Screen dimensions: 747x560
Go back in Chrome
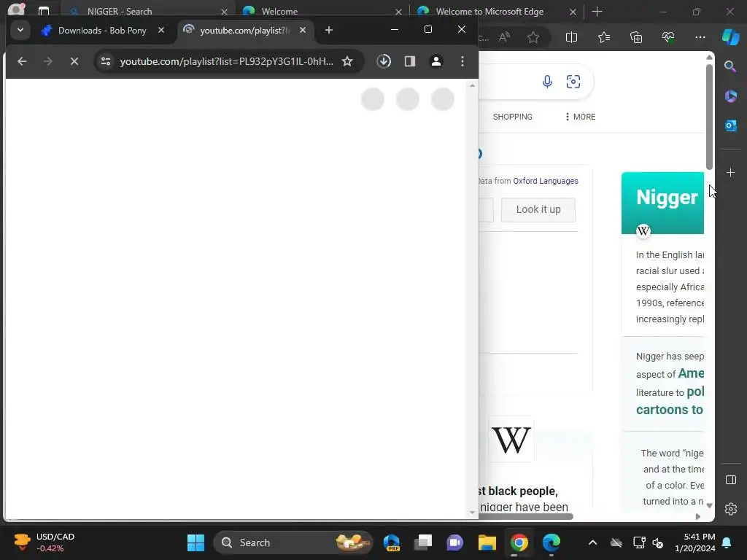[x=22, y=61]
